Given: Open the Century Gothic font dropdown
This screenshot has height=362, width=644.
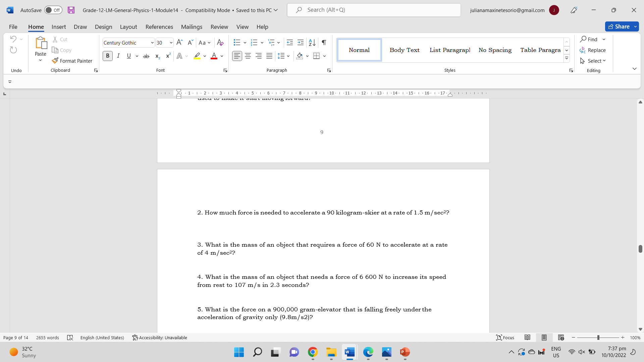Looking at the screenshot, I should click(152, 43).
